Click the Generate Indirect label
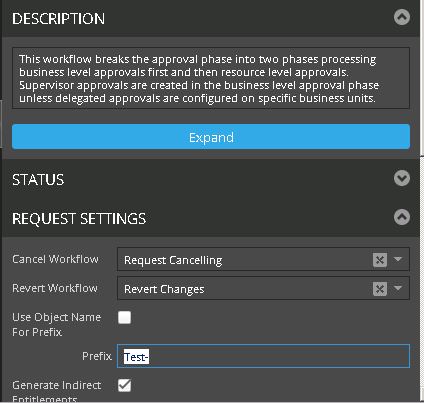424x403 pixels. (x=57, y=385)
